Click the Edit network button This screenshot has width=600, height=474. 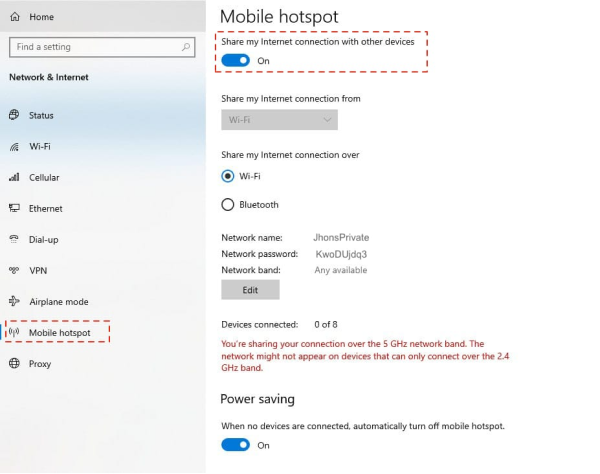pyautogui.click(x=250, y=290)
